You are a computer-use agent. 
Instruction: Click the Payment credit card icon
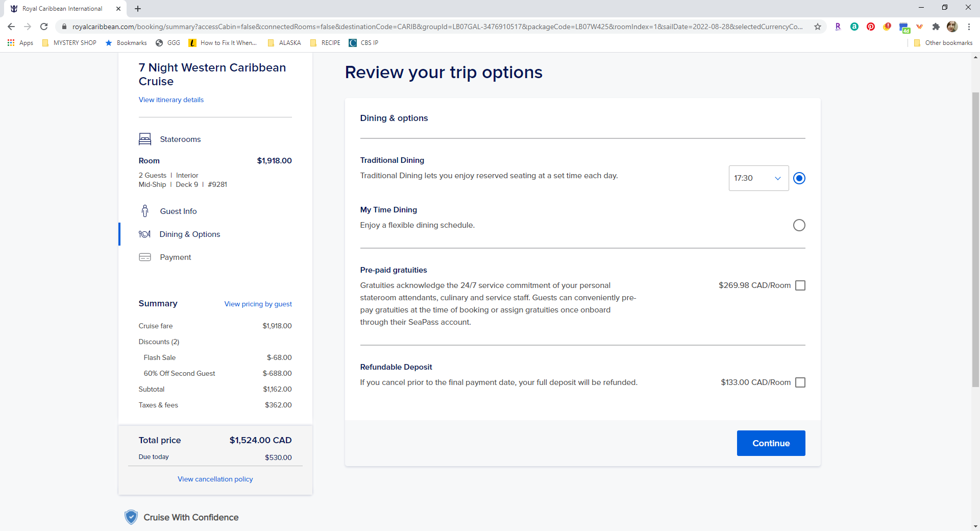click(145, 257)
